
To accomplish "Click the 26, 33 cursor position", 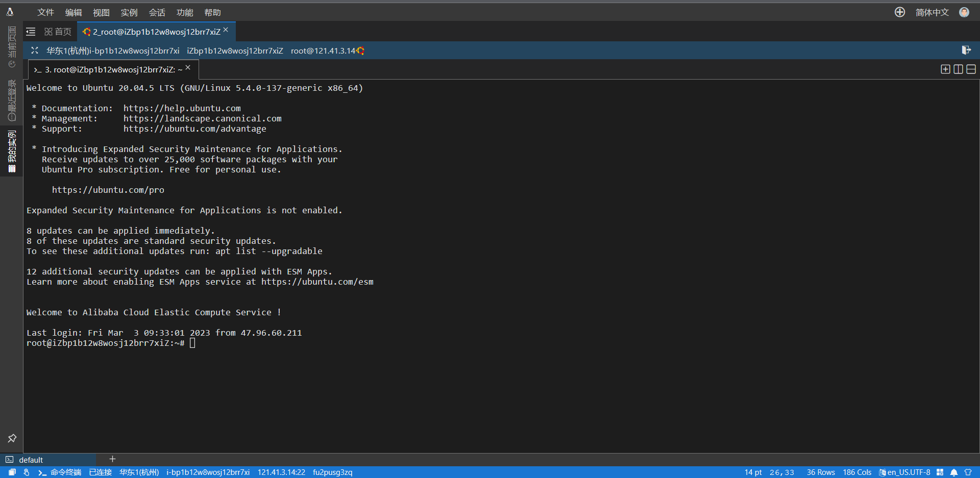I will coord(782,472).
